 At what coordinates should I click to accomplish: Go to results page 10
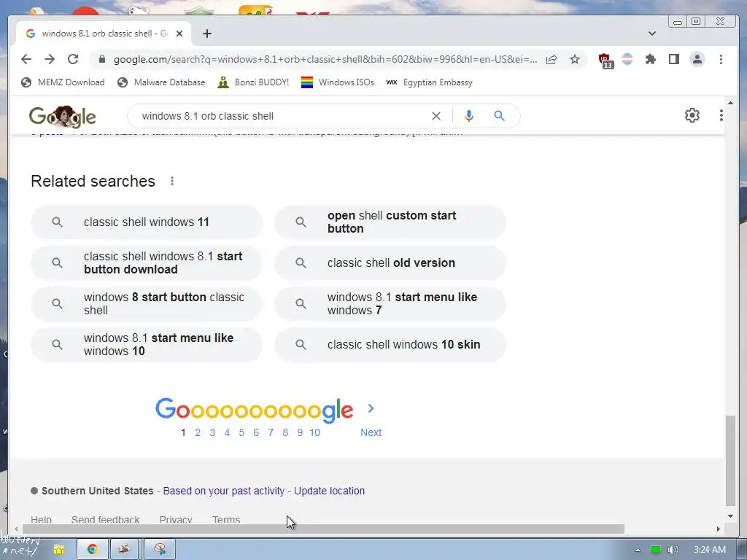(314, 432)
